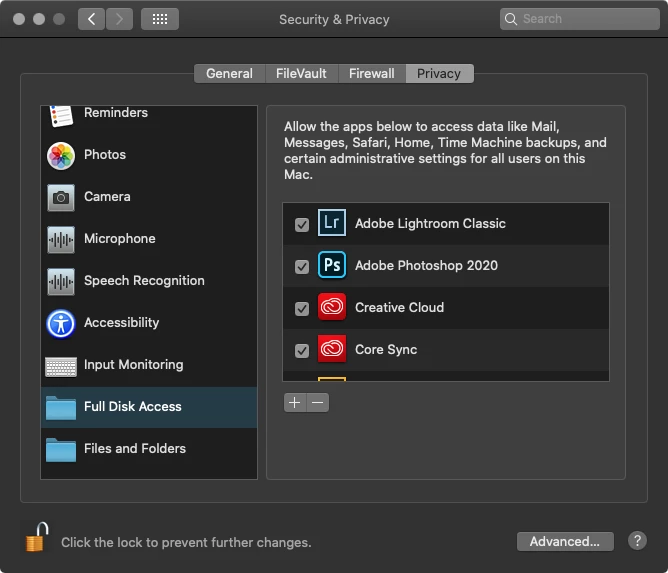This screenshot has width=668, height=573.
Task: Select the Core Sync name text
Action: point(386,349)
